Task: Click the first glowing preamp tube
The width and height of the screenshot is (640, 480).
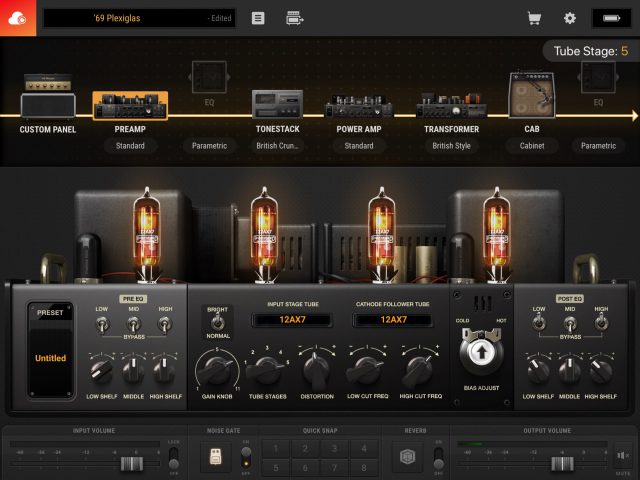Action: tap(147, 235)
